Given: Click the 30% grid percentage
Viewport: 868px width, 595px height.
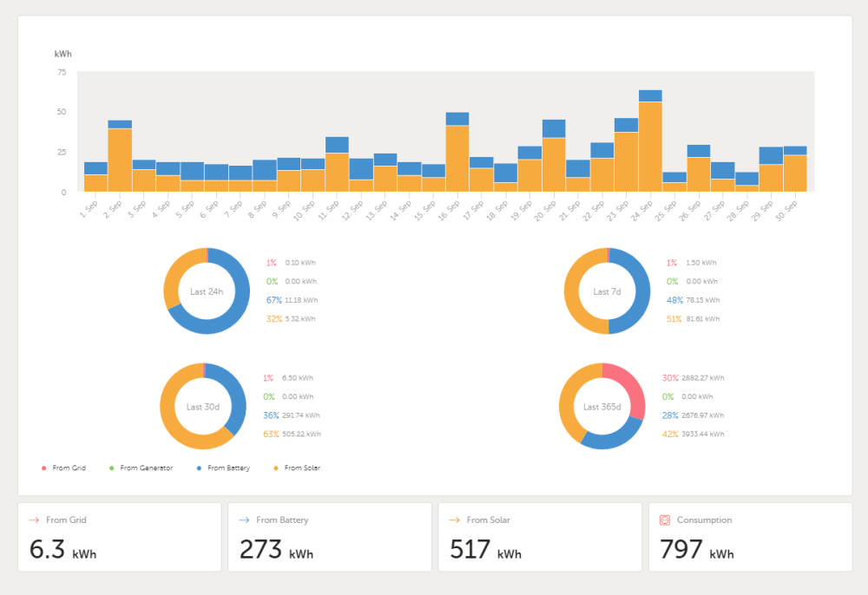Looking at the screenshot, I should (670, 378).
